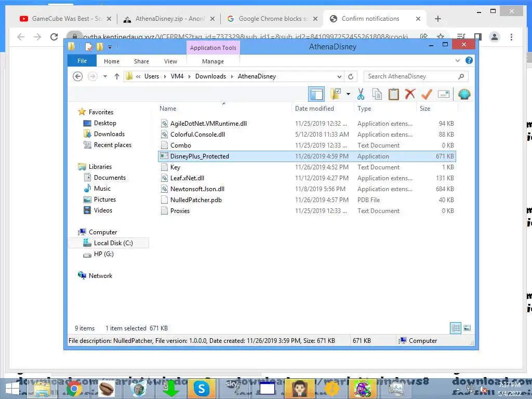Open the recent locations dropdown arrow

(105, 76)
